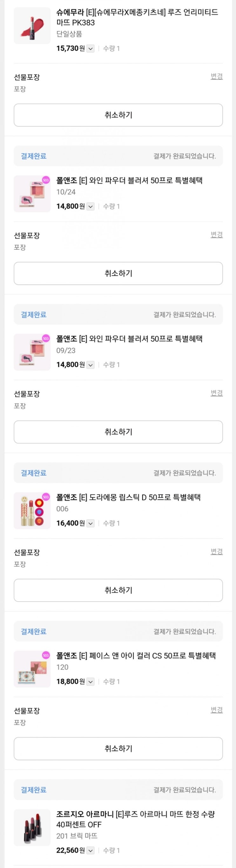Expand the 18,800원 price dropdown arrow
This screenshot has width=236, height=868.
coord(91,682)
